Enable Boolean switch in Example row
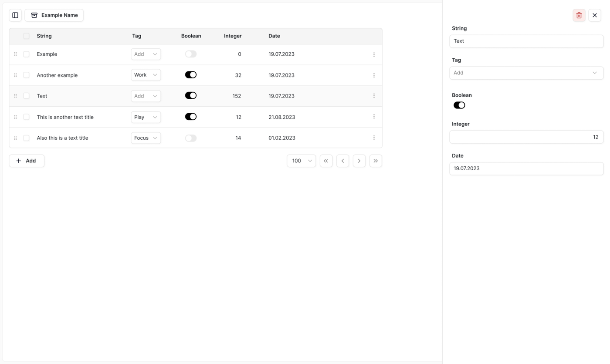610x364 pixels. (191, 54)
